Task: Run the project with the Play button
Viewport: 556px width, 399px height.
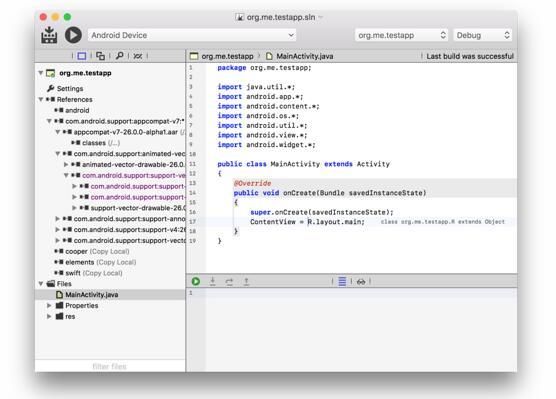Action: click(73, 35)
